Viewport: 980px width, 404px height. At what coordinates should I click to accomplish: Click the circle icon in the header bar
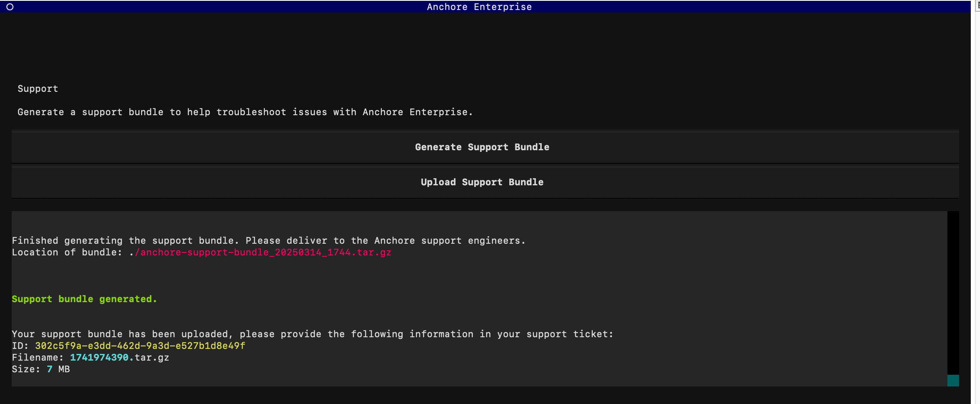pyautogui.click(x=10, y=7)
